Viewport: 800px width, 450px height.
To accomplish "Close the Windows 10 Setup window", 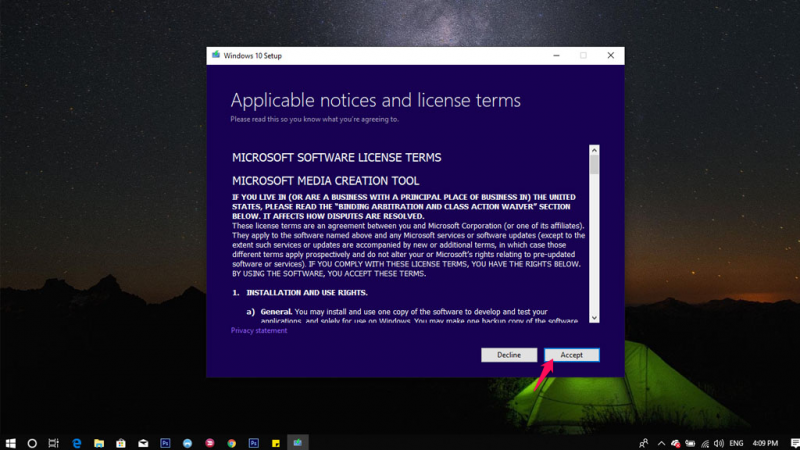I will click(610, 56).
